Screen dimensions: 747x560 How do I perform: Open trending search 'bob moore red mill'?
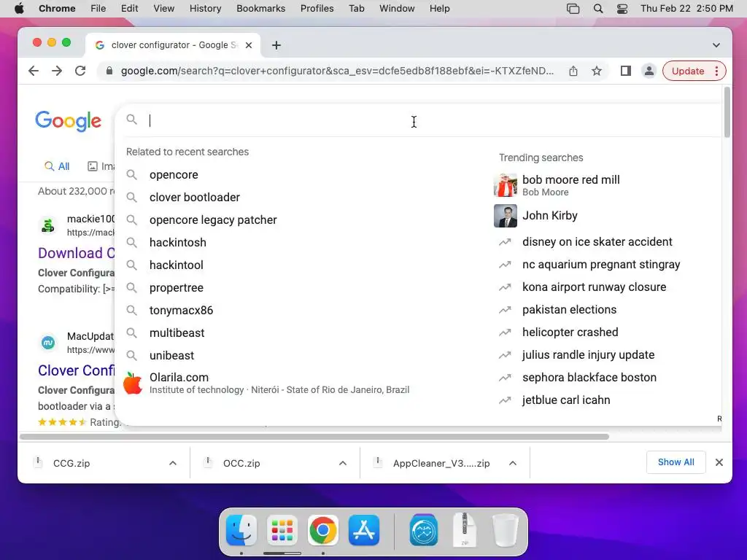pyautogui.click(x=570, y=180)
